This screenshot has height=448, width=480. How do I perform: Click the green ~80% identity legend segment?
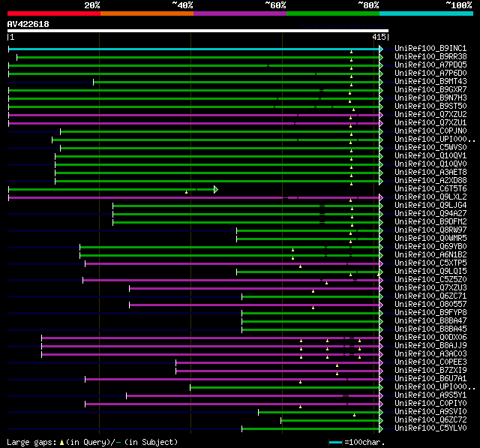point(333,14)
